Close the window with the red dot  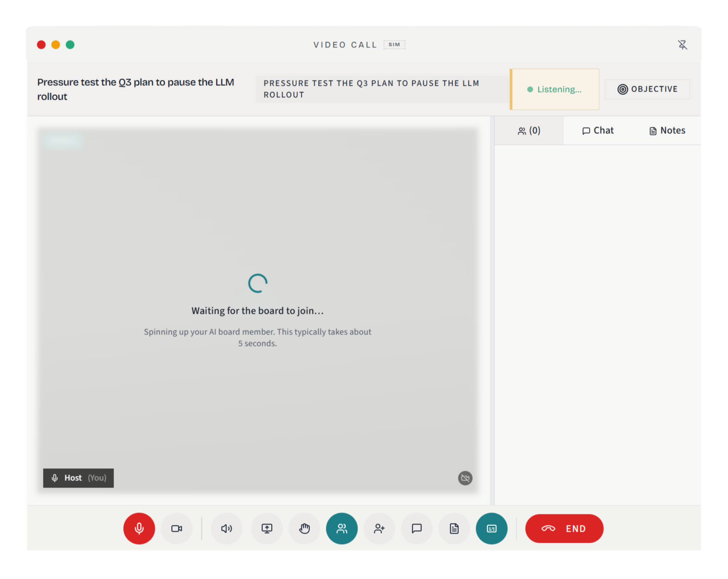tap(41, 45)
